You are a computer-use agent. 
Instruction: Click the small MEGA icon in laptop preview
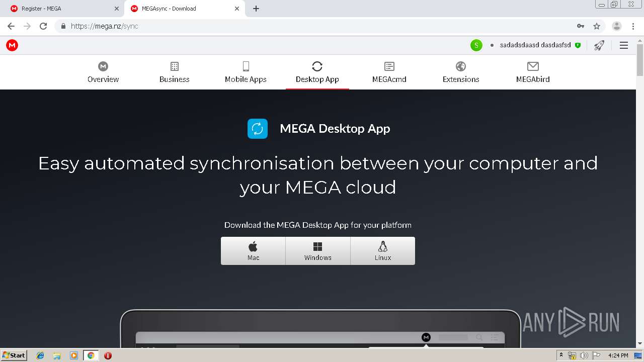pos(426,337)
